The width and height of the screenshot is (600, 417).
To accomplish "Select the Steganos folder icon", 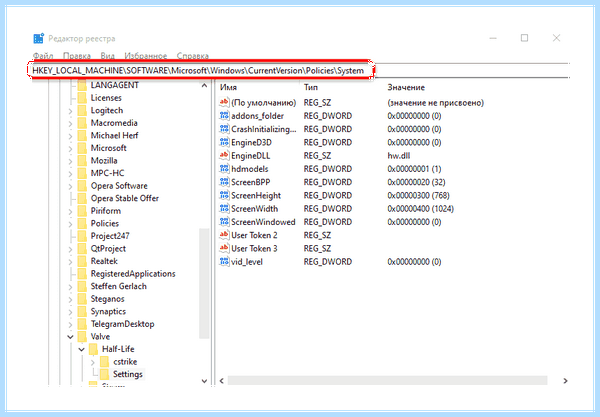I will 82,299.
